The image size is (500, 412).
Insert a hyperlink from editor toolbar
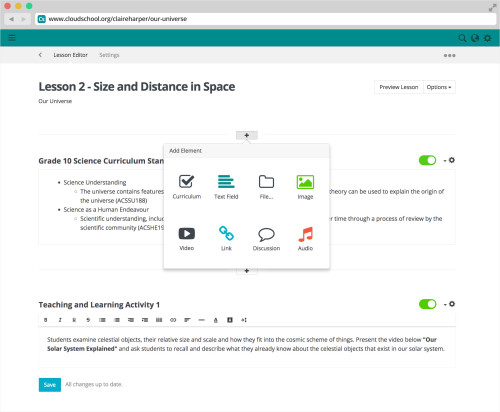coord(173,320)
